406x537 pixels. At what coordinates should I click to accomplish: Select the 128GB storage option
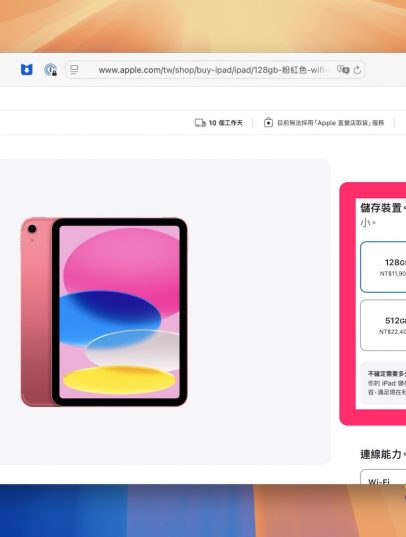383,267
